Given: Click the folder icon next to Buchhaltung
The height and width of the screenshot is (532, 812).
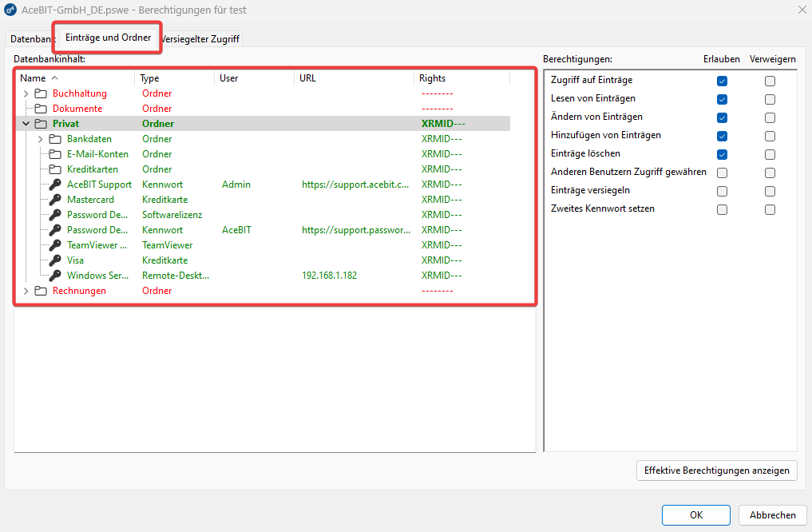Looking at the screenshot, I should pyautogui.click(x=41, y=93).
